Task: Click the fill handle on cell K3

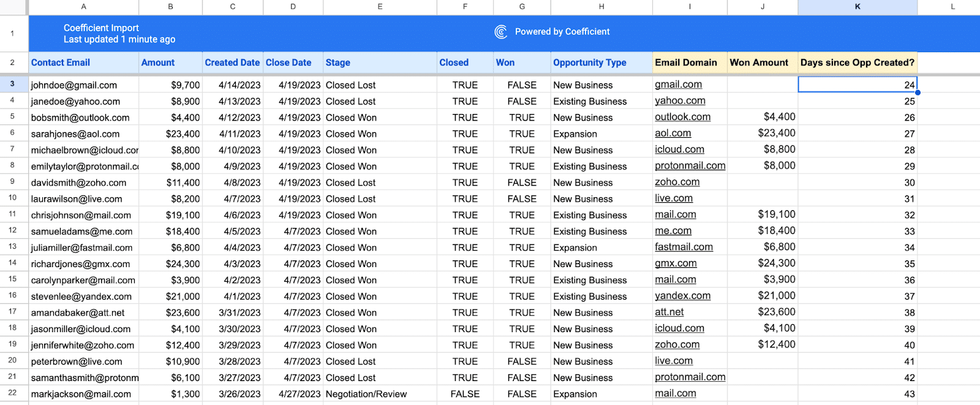Action: click(918, 93)
